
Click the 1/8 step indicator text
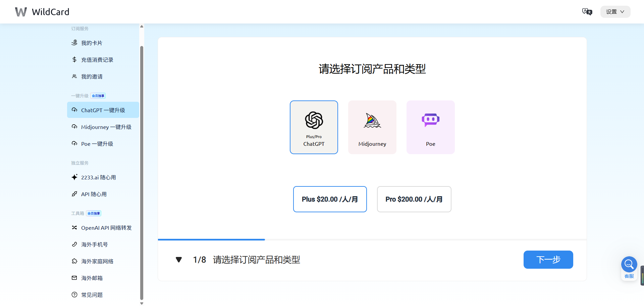[x=200, y=260]
